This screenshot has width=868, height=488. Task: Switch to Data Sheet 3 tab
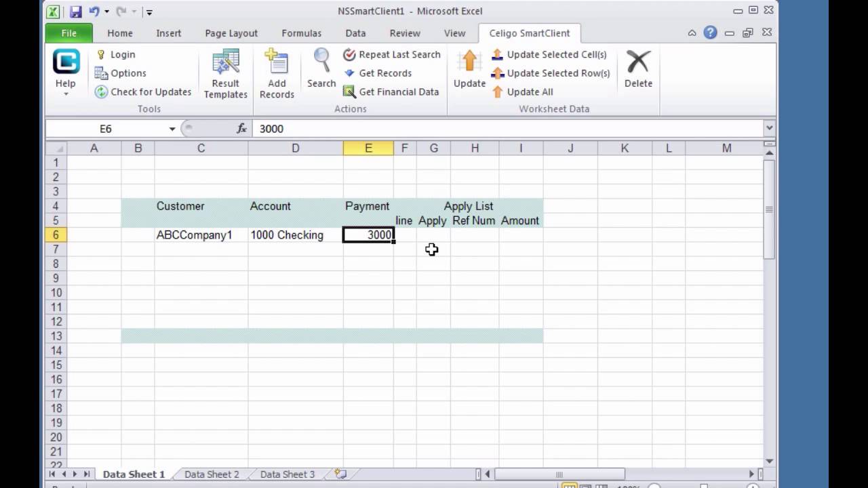click(288, 474)
